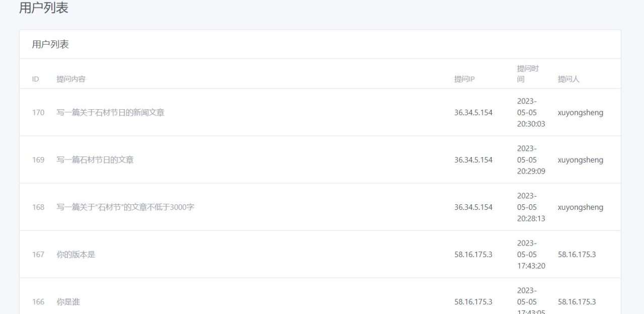
Task: Click the 提问时间 column header
Action: (528, 73)
